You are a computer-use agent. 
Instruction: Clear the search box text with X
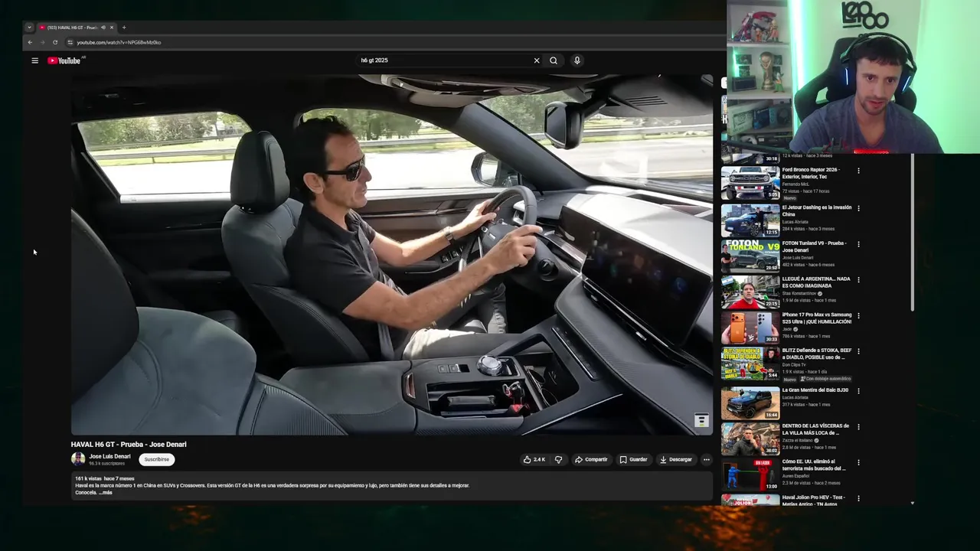[x=537, y=60]
